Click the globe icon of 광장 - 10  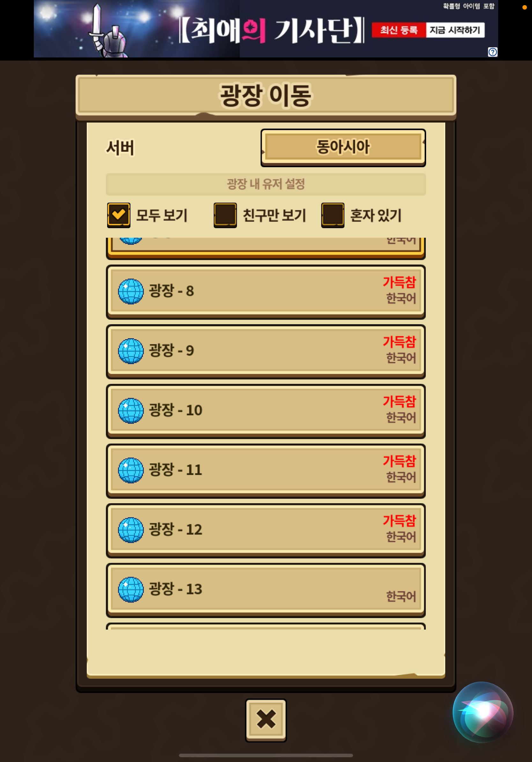131,411
